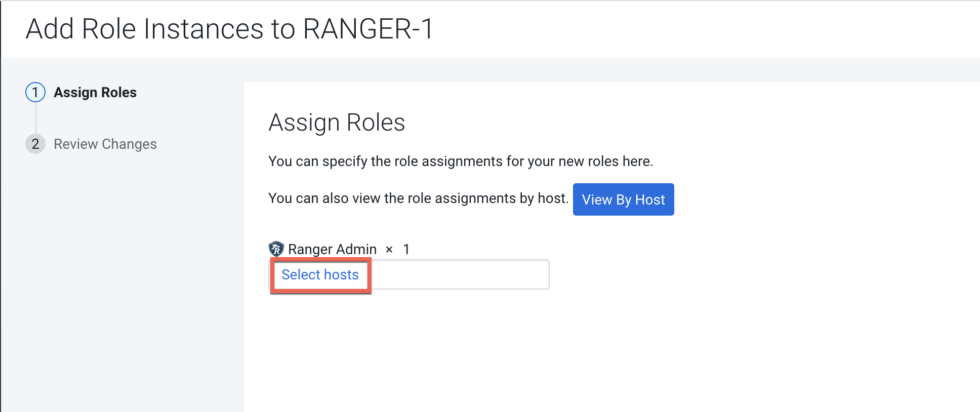
Task: Open the Assign Roles wizard step
Action: coord(95,93)
